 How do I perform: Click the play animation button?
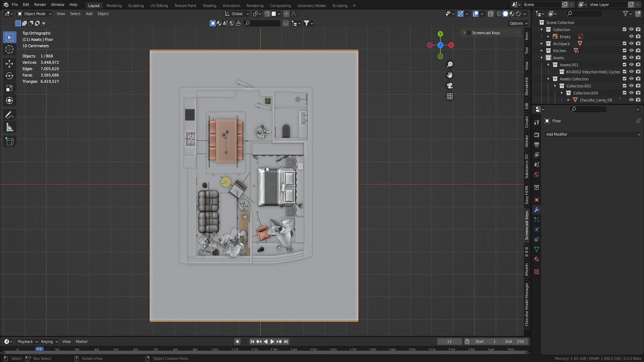[x=272, y=342]
